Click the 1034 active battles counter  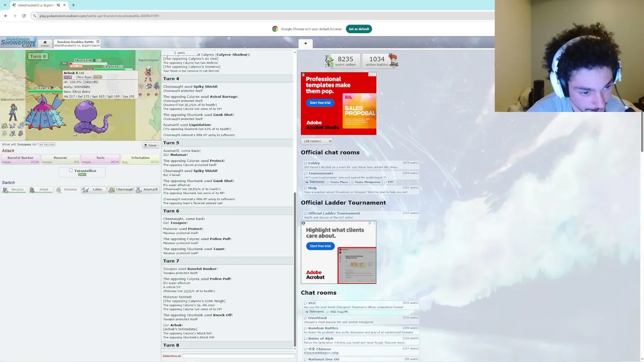pyautogui.click(x=377, y=61)
